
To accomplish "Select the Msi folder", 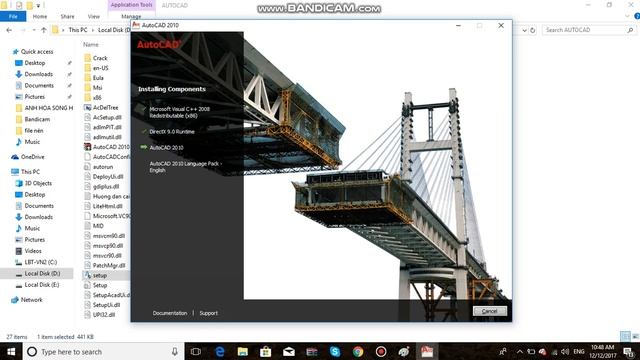I will pyautogui.click(x=98, y=87).
